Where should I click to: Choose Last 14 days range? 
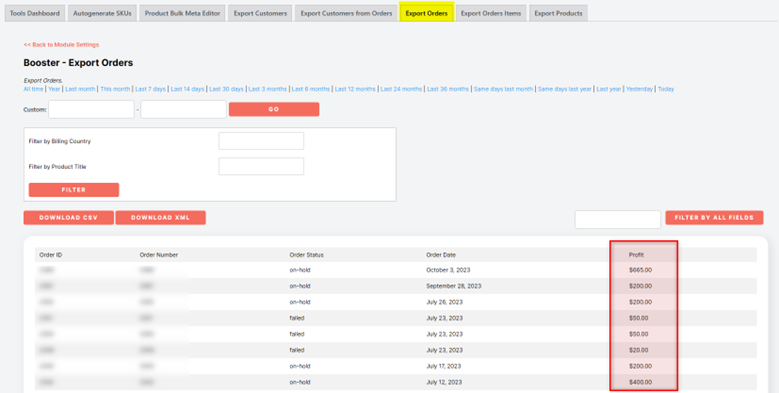(187, 89)
